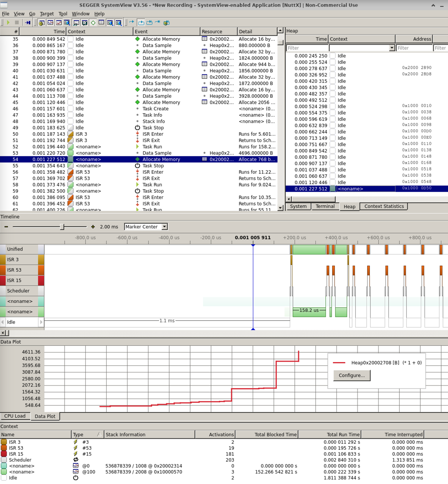Toggle the Timeline window toolbar button
Image resolution: width=448 pixels, height=484 pixels.
point(50,23)
